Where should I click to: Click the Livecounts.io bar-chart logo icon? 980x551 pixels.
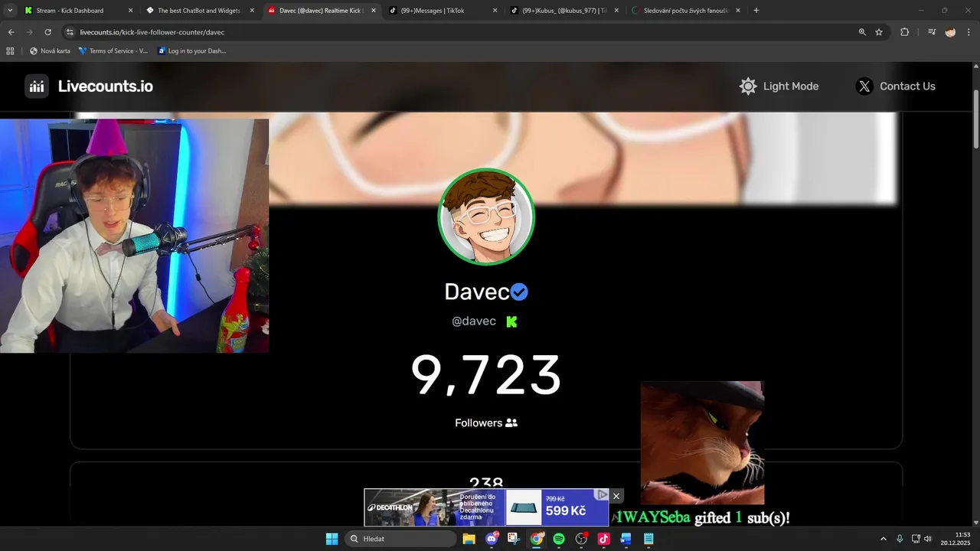[37, 86]
